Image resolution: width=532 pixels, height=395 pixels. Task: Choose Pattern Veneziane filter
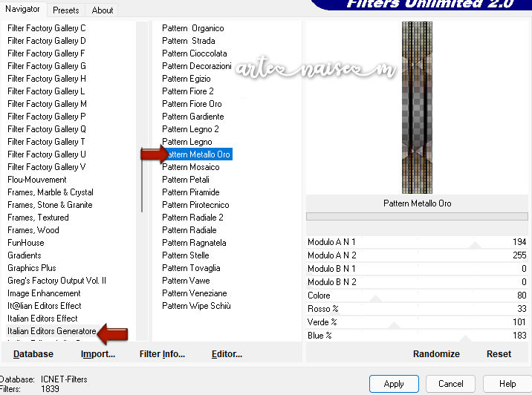pyautogui.click(x=195, y=293)
